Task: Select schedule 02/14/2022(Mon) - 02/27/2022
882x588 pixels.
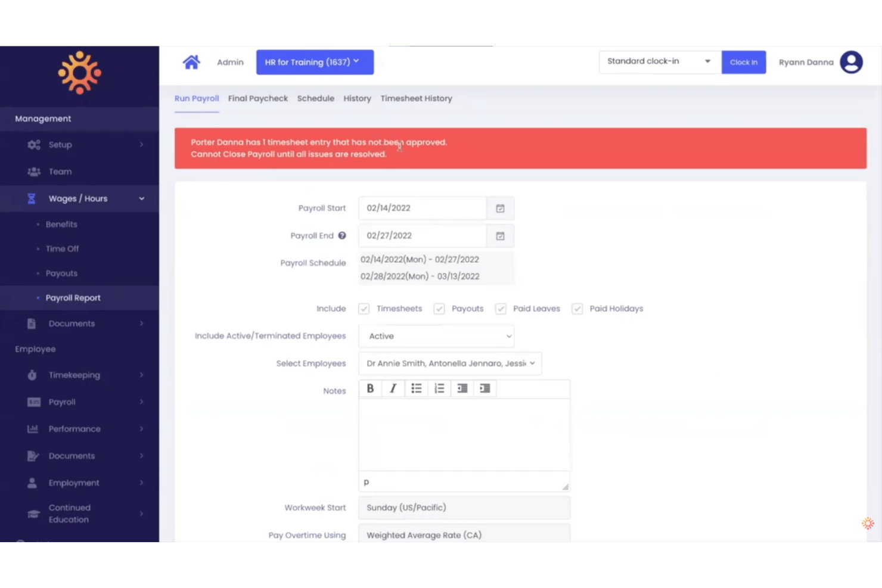Action: pyautogui.click(x=420, y=259)
